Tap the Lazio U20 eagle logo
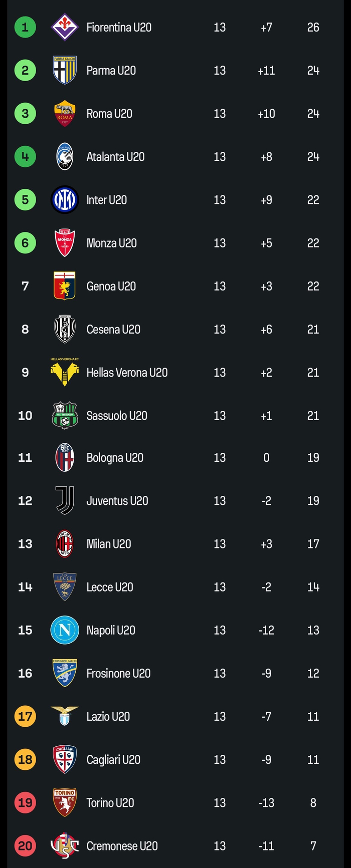Image resolution: width=351 pixels, height=868 pixels. tap(65, 716)
